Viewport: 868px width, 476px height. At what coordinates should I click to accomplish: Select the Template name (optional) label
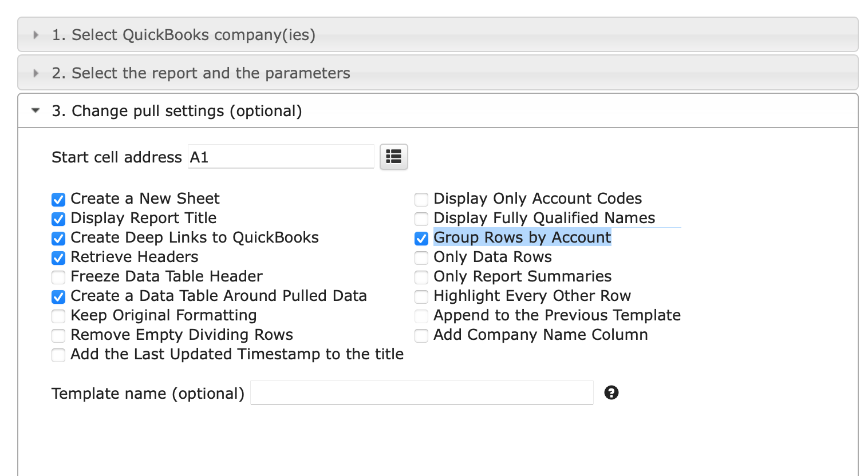tap(148, 394)
